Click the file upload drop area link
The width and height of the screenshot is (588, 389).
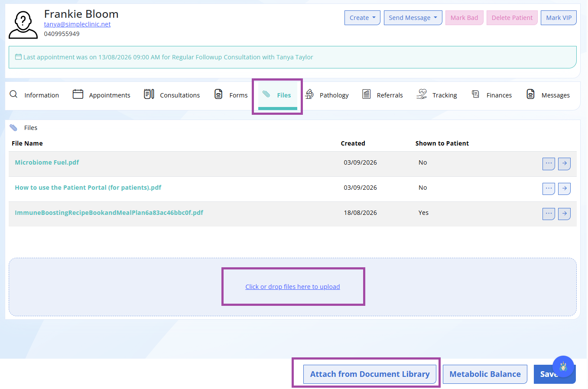tap(292, 287)
